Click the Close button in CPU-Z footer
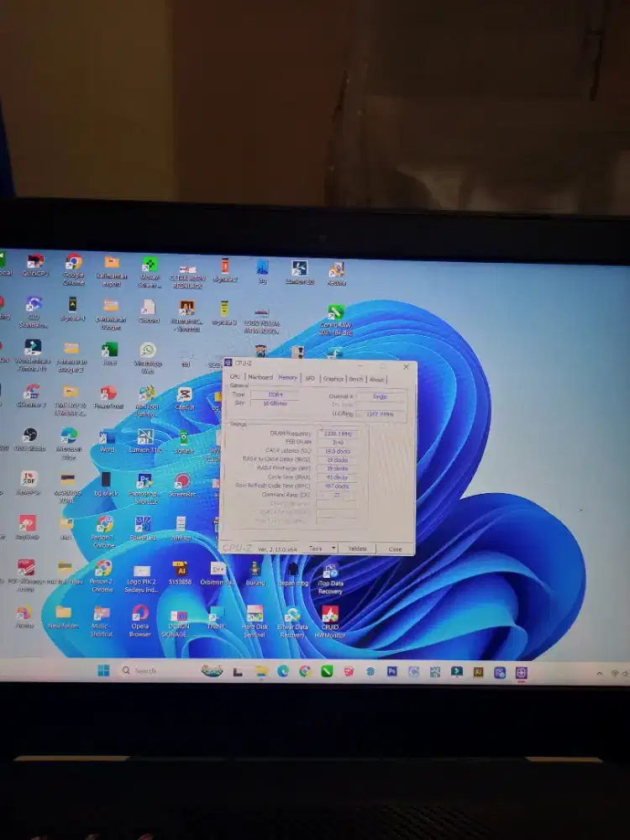 pos(395,549)
